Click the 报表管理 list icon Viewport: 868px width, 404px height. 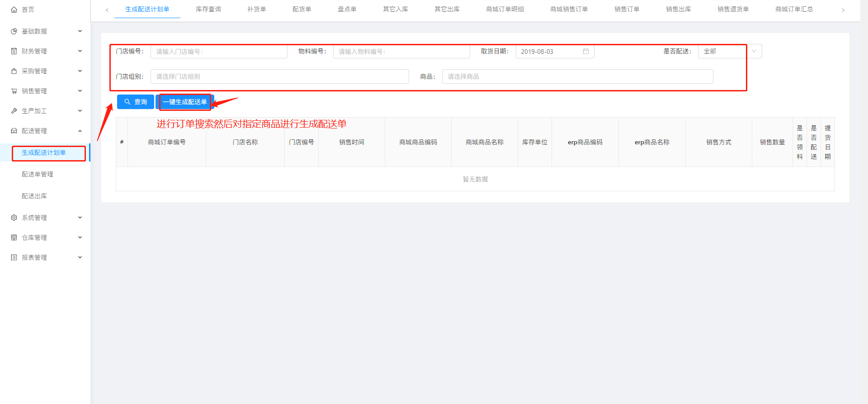tap(14, 257)
